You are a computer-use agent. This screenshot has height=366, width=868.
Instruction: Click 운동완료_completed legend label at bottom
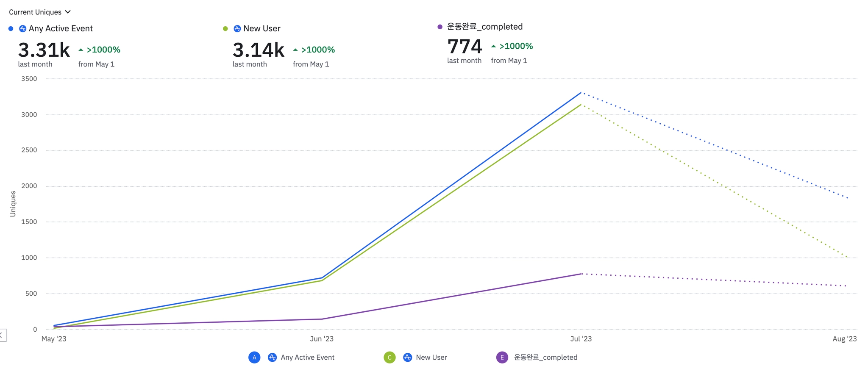coord(545,358)
